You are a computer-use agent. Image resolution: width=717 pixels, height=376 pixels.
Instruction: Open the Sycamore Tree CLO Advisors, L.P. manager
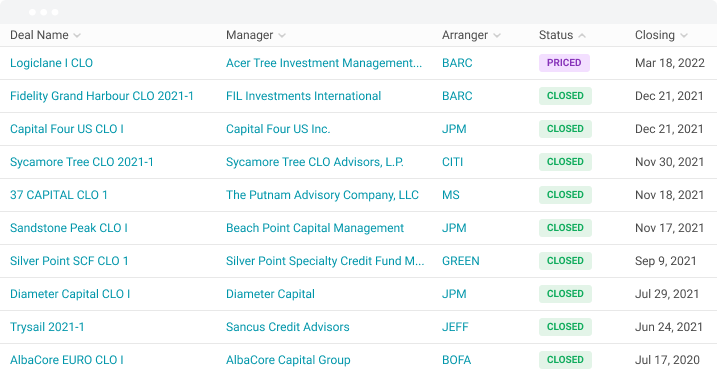tap(315, 162)
